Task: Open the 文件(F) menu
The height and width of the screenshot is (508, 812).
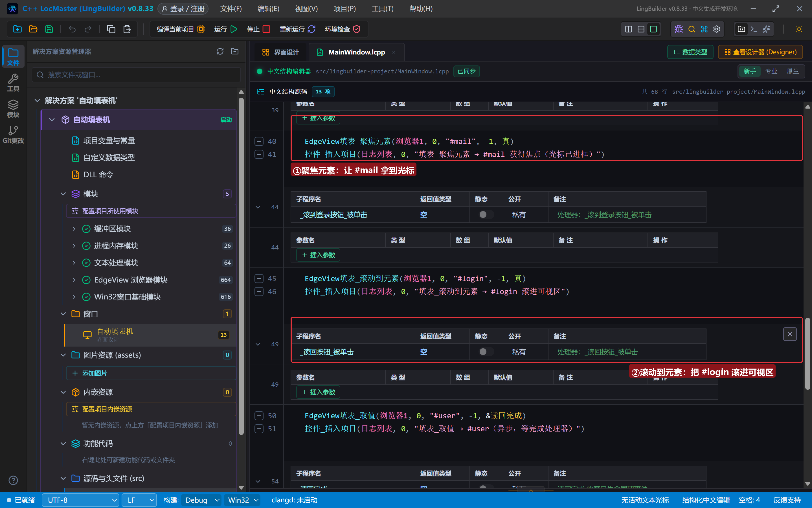Action: click(231, 9)
